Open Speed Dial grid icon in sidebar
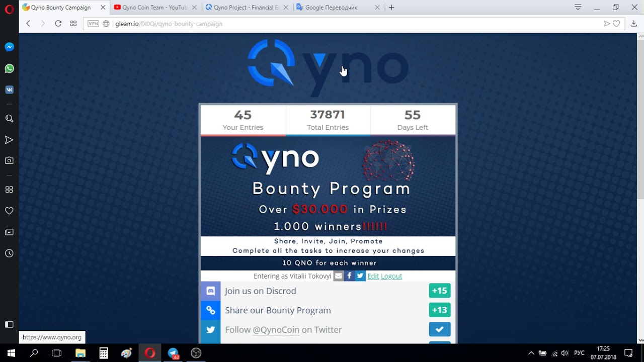 [9, 190]
